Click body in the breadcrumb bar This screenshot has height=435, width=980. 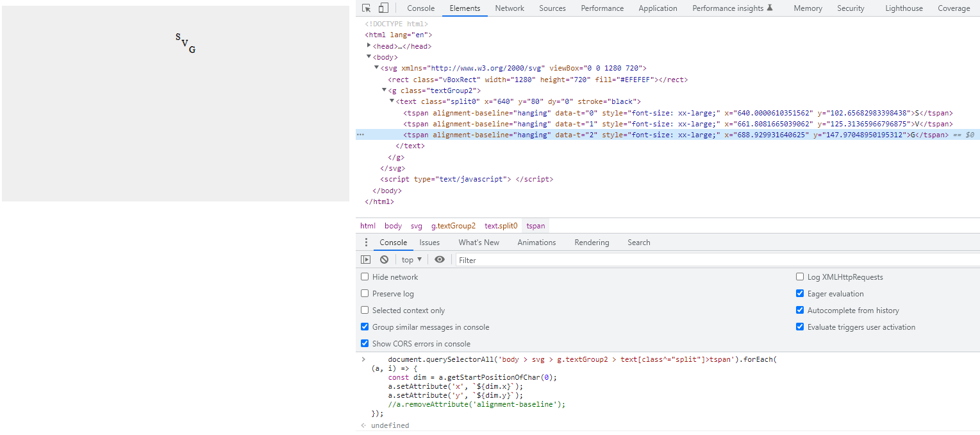tap(393, 226)
